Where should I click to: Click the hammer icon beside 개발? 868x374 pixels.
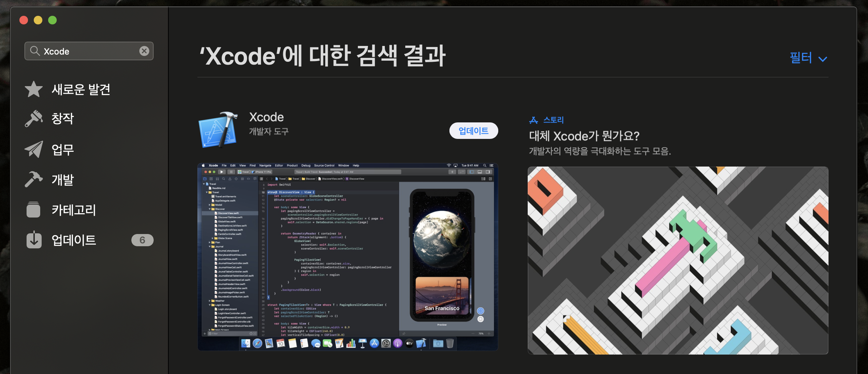34,179
